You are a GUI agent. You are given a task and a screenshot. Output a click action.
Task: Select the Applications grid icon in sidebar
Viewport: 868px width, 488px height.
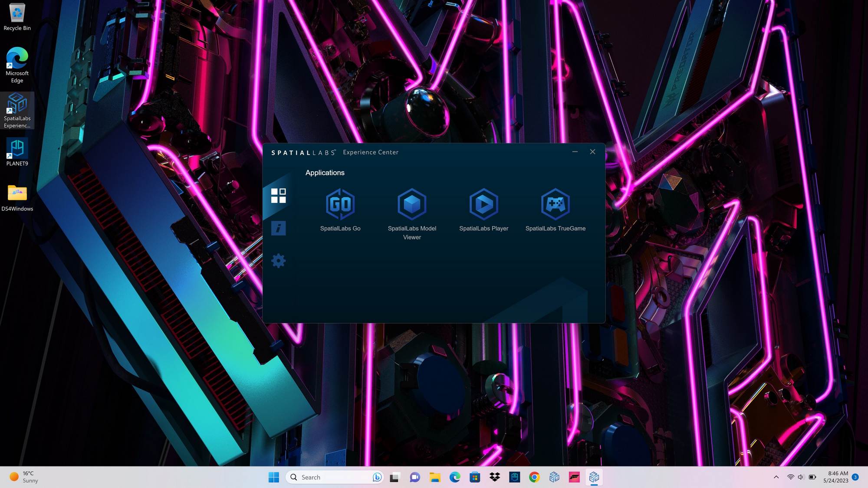[278, 196]
